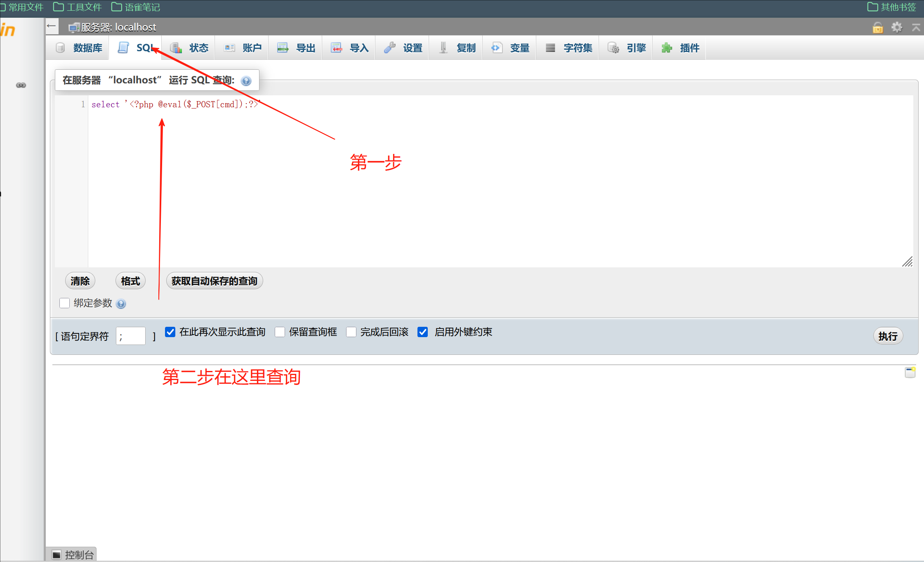Screen dimensions: 924x562
Task: Open page settings gear icon
Action: tap(897, 27)
